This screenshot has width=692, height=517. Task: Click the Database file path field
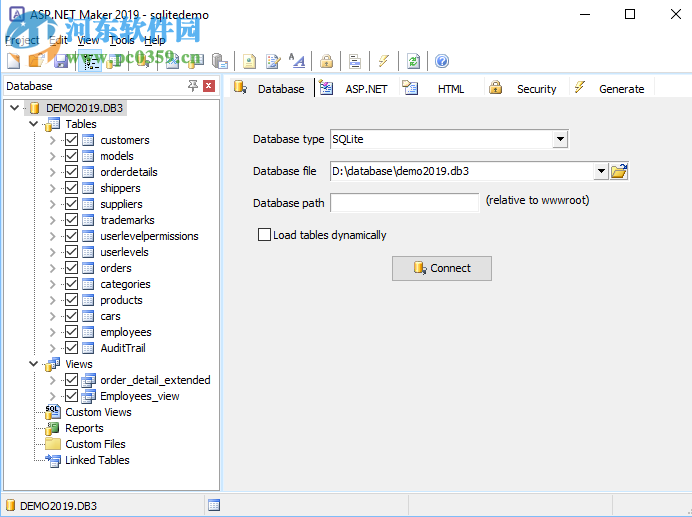462,171
